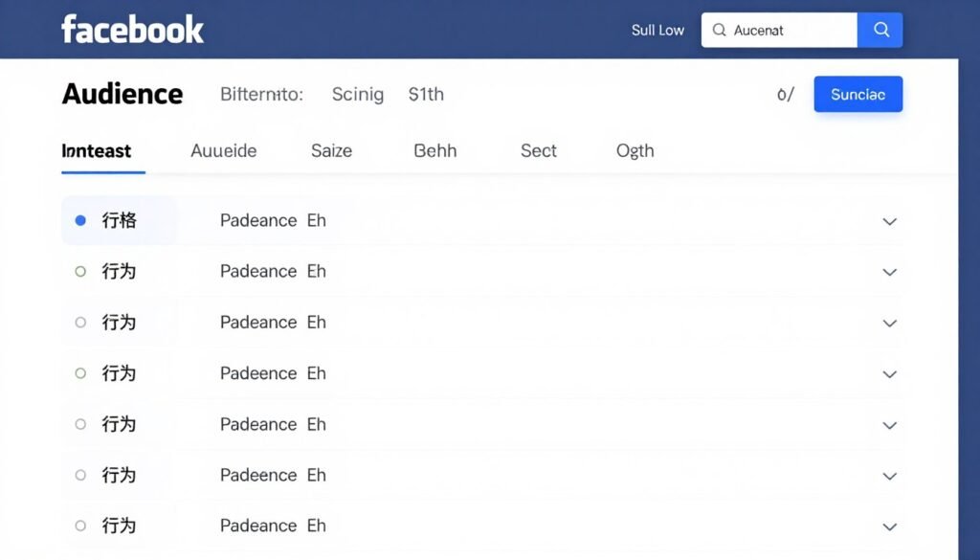Click the Sull Low link in the header

(x=657, y=30)
